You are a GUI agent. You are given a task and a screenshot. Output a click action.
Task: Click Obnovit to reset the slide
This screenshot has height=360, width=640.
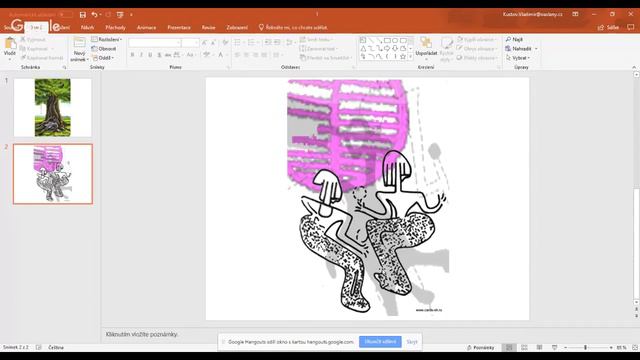coord(104,49)
